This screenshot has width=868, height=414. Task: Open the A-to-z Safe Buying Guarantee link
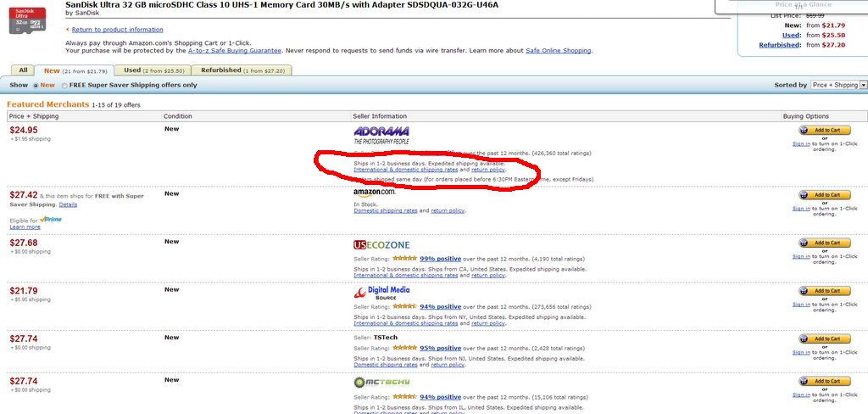[x=235, y=50]
